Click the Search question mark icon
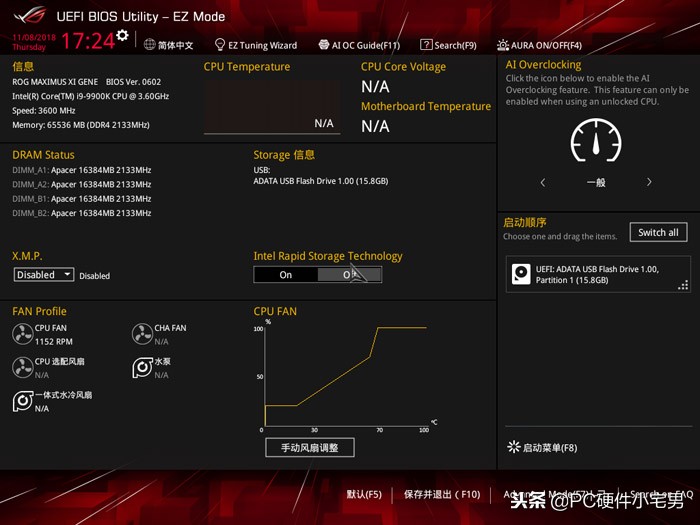 [426, 45]
